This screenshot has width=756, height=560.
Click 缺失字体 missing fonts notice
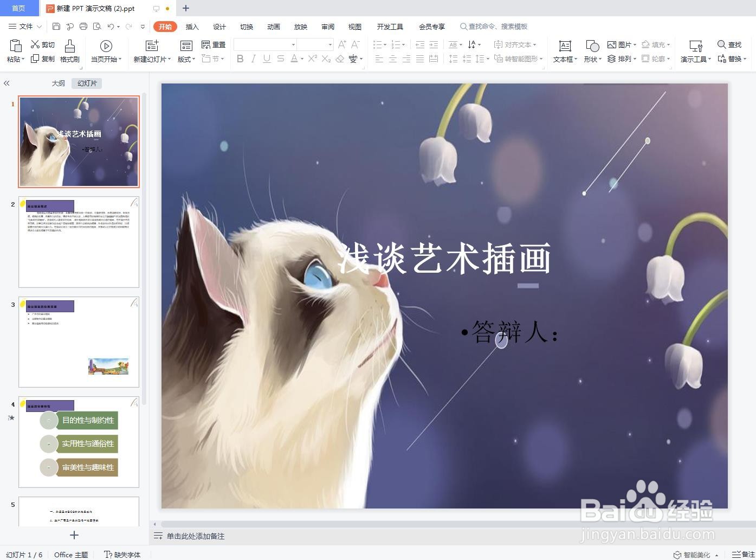[122, 555]
